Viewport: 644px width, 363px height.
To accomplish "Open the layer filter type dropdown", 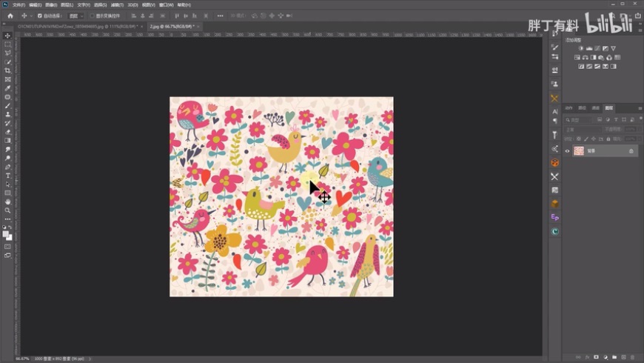I will 578,119.
